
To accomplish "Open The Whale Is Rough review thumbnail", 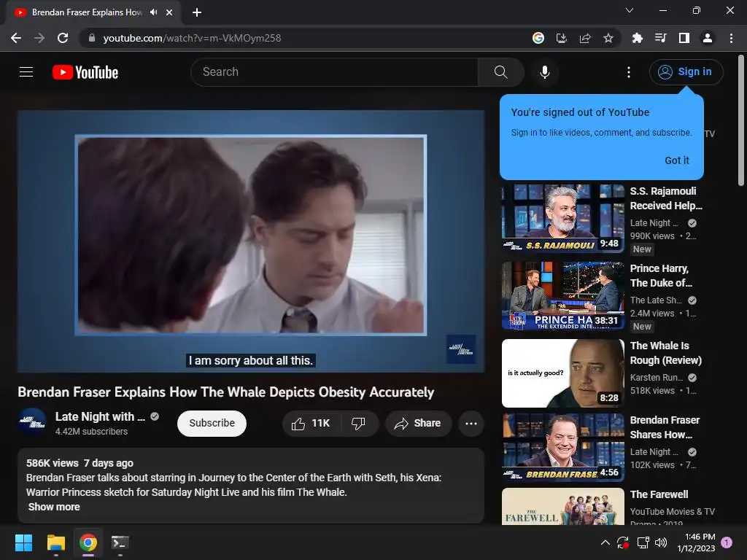I will 562,373.
